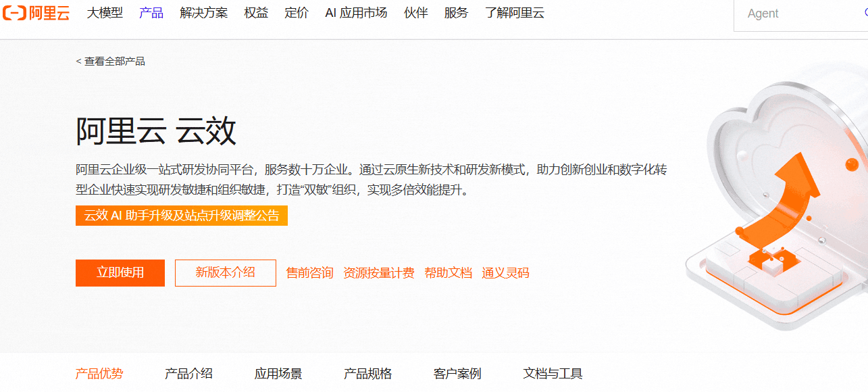Go to the 定价 page
The image size is (868, 392).
[x=297, y=13]
